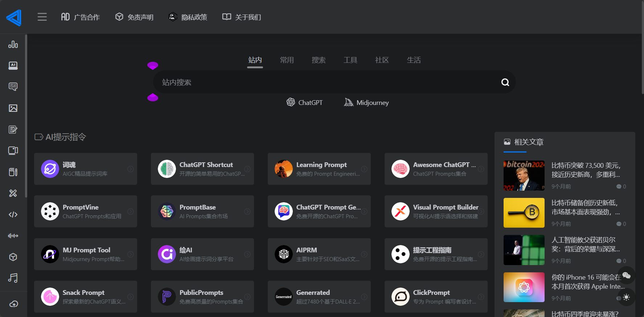Read article 比特币突破 73,500 美元
The height and width of the screenshot is (317, 644).
586,170
